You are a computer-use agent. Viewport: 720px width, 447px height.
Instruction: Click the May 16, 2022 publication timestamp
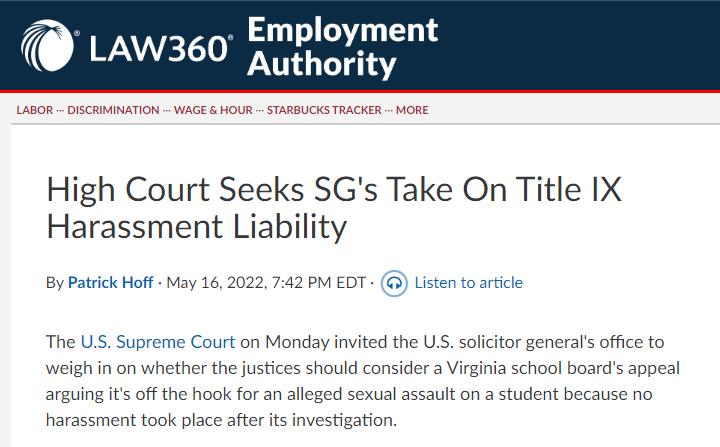[266, 283]
